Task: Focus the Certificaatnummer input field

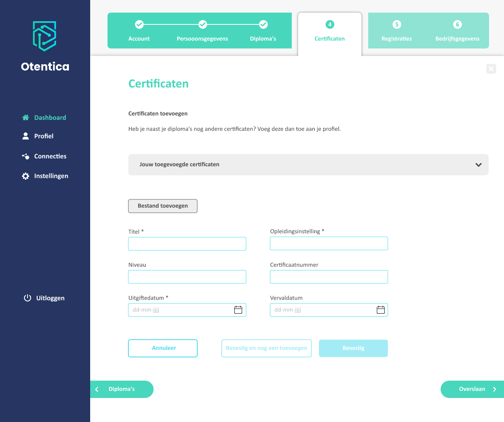Action: [329, 277]
